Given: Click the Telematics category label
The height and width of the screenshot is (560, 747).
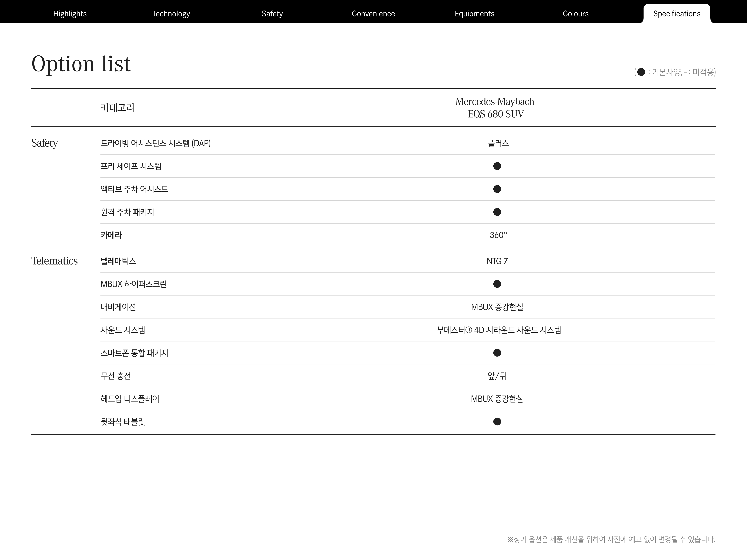Looking at the screenshot, I should 54,261.
